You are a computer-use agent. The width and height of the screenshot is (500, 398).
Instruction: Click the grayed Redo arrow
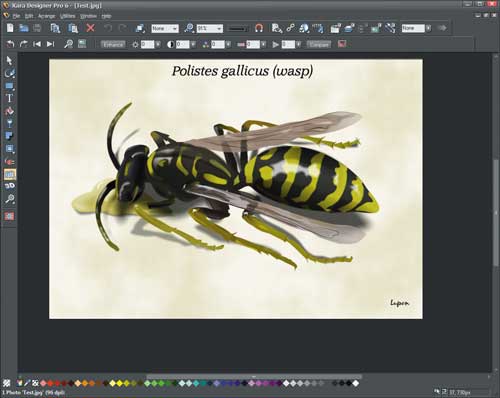pyautogui.click(x=123, y=28)
